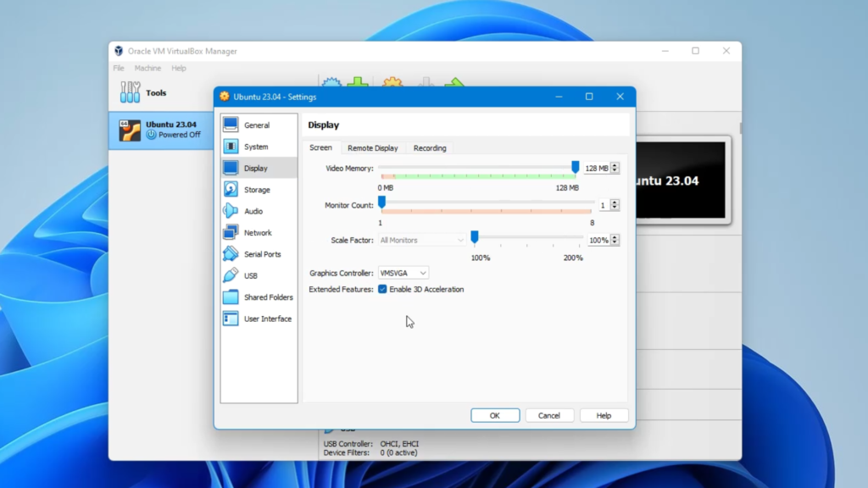The width and height of the screenshot is (868, 488).
Task: Open the Audio settings category icon
Action: tap(231, 211)
